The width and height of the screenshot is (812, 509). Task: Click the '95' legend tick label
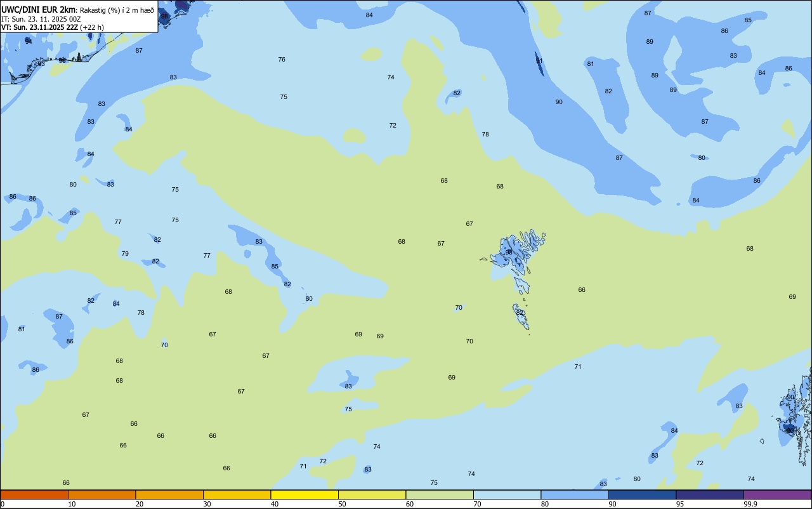[x=680, y=504]
